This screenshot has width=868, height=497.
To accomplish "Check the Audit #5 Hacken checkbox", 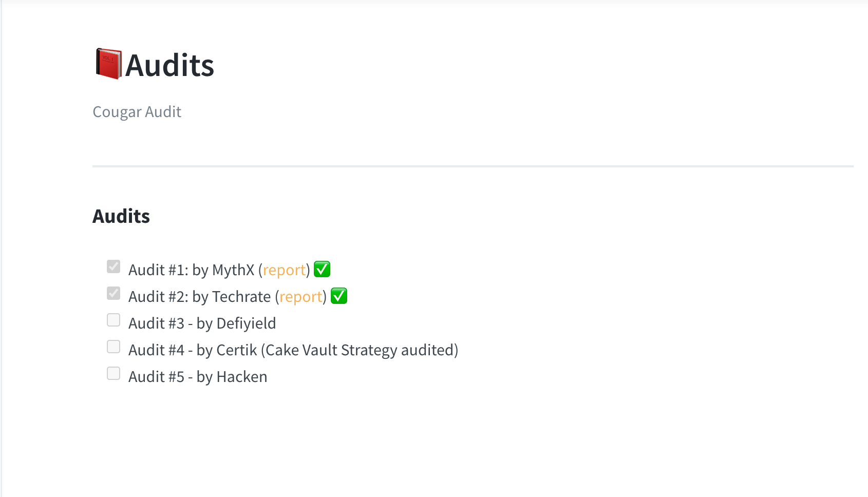I will [x=114, y=373].
